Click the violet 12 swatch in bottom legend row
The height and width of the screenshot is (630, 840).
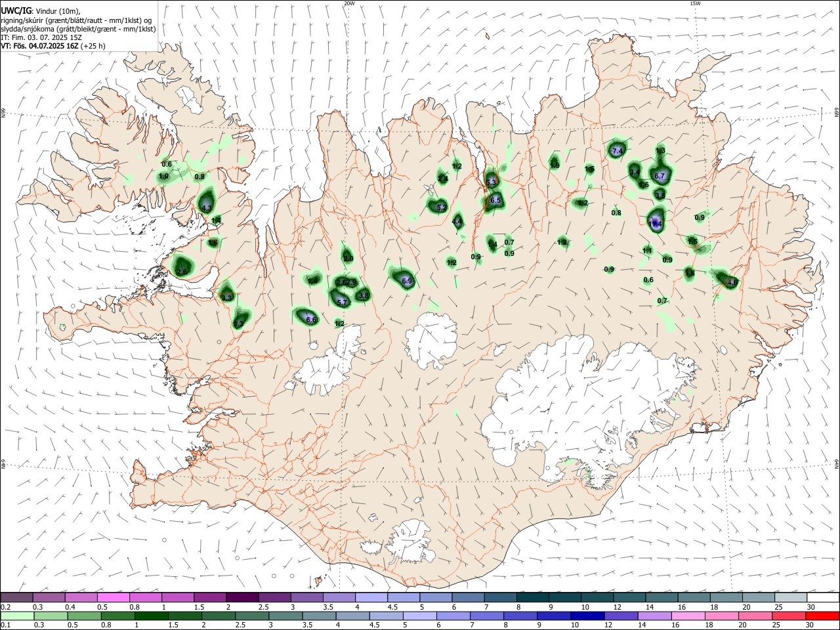coord(621,616)
